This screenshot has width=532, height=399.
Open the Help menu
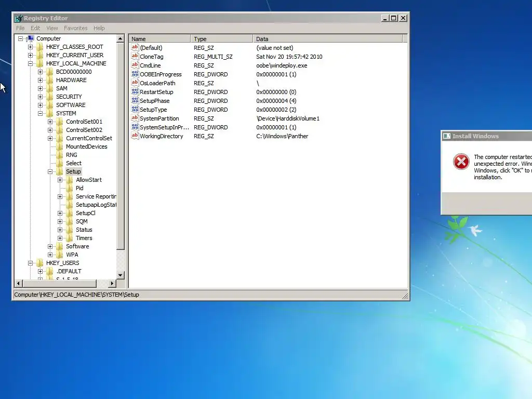click(x=99, y=28)
